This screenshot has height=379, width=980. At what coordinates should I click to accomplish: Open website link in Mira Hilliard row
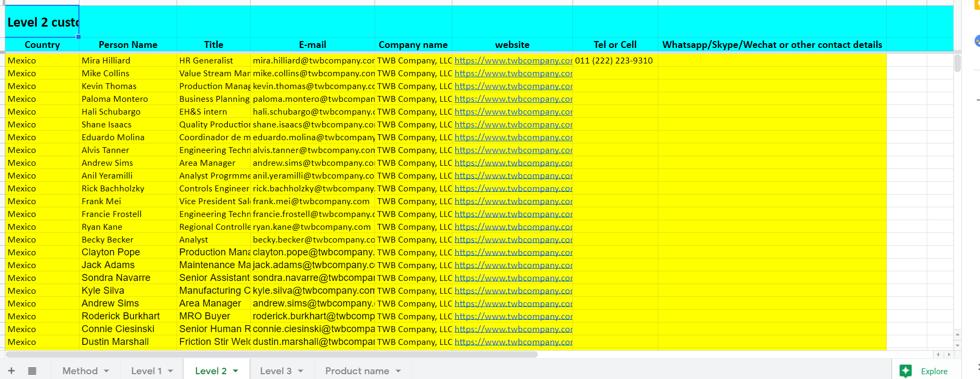pos(513,60)
